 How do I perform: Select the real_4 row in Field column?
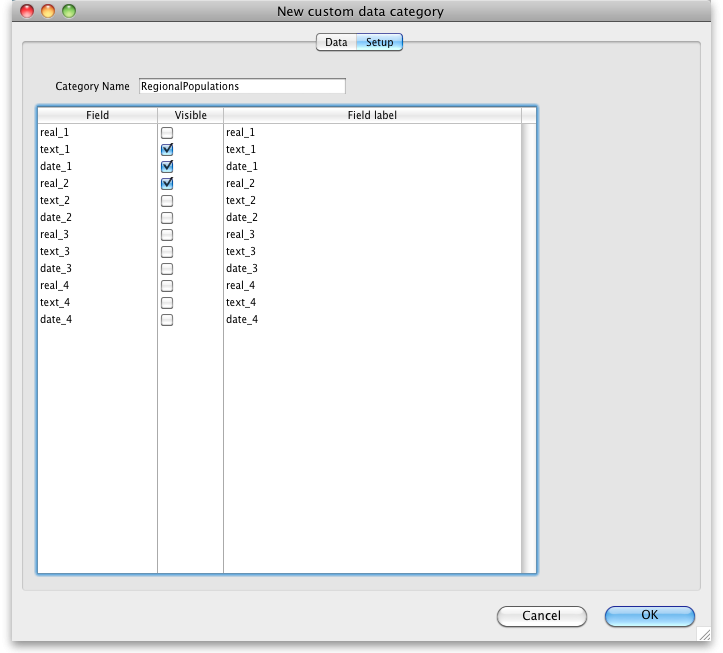pyautogui.click(x=96, y=285)
